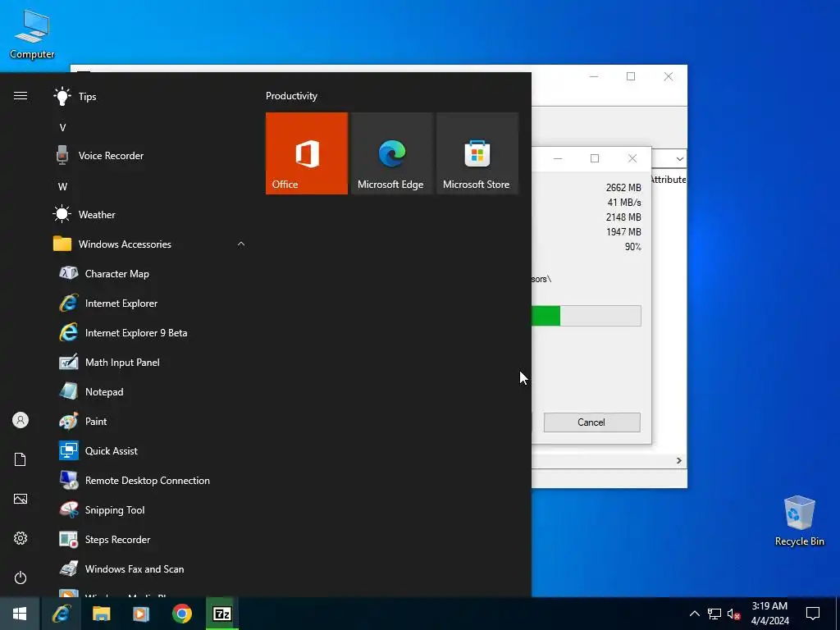Click the Attributes column header in 7-Zip
The width and height of the screenshot is (840, 630).
coord(668,180)
